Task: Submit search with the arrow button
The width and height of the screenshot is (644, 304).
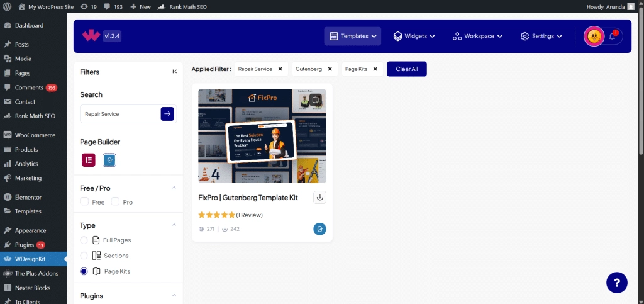Action: [x=167, y=114]
